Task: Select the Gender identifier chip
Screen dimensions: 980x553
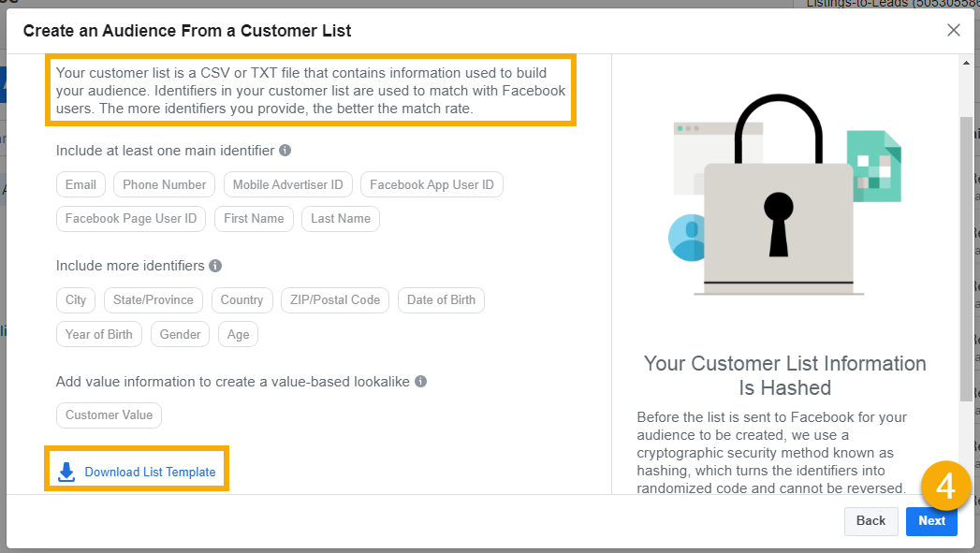Action: 180,334
